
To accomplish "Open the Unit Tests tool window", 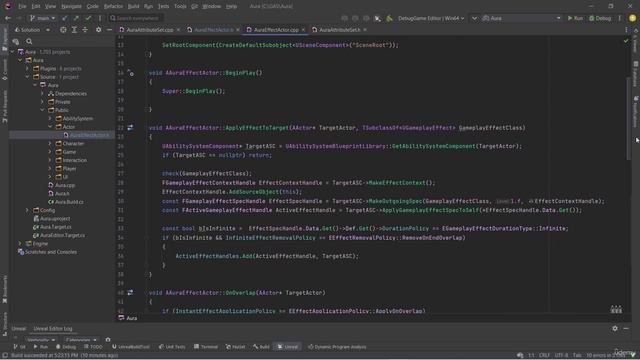I will [172, 347].
